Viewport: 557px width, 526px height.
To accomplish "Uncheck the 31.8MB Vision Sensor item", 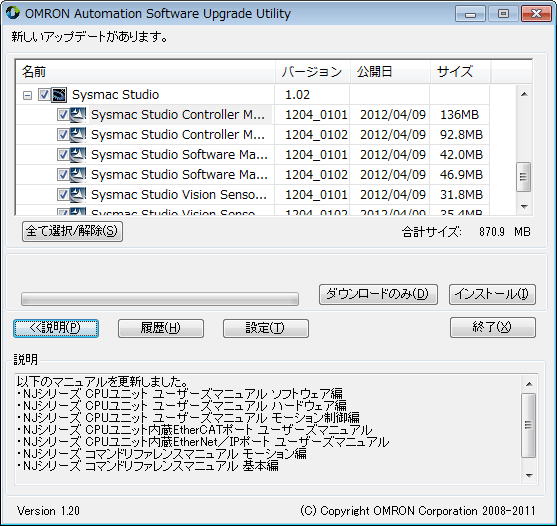I will (63, 194).
